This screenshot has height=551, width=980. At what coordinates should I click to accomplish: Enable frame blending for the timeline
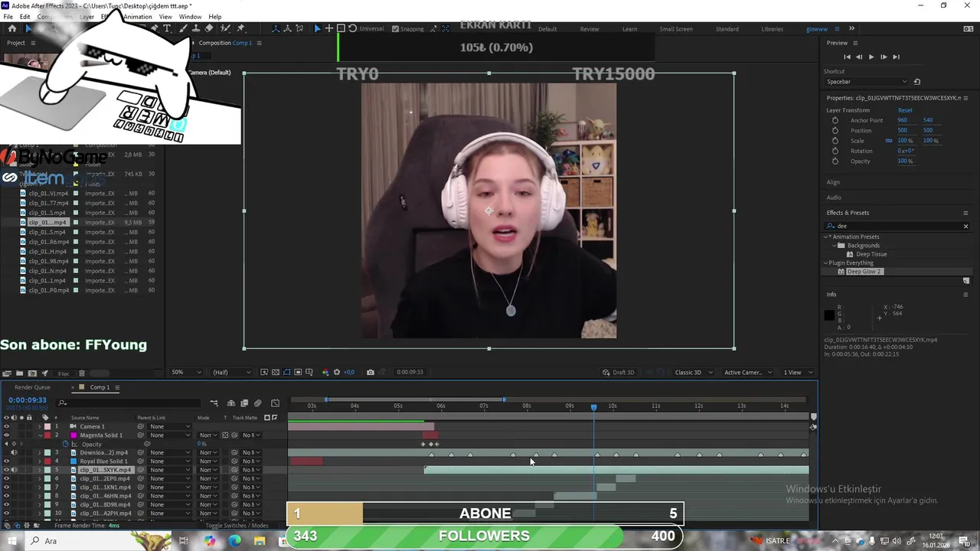pos(244,403)
